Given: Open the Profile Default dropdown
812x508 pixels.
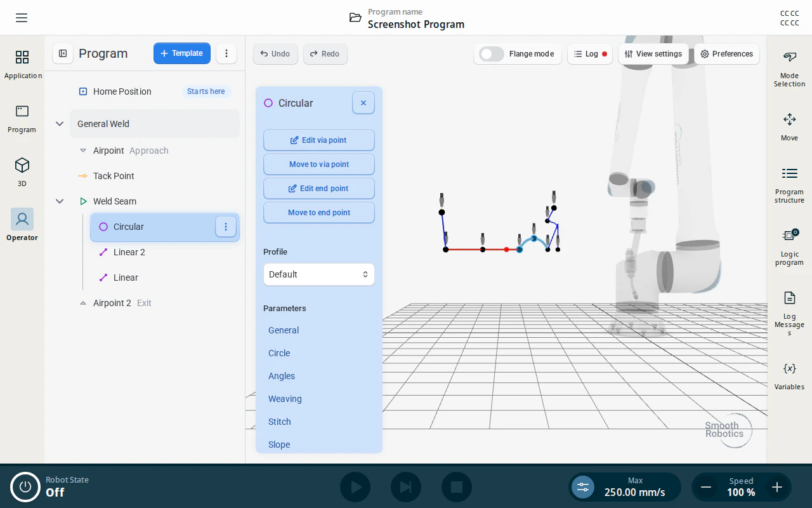Looking at the screenshot, I should [319, 274].
